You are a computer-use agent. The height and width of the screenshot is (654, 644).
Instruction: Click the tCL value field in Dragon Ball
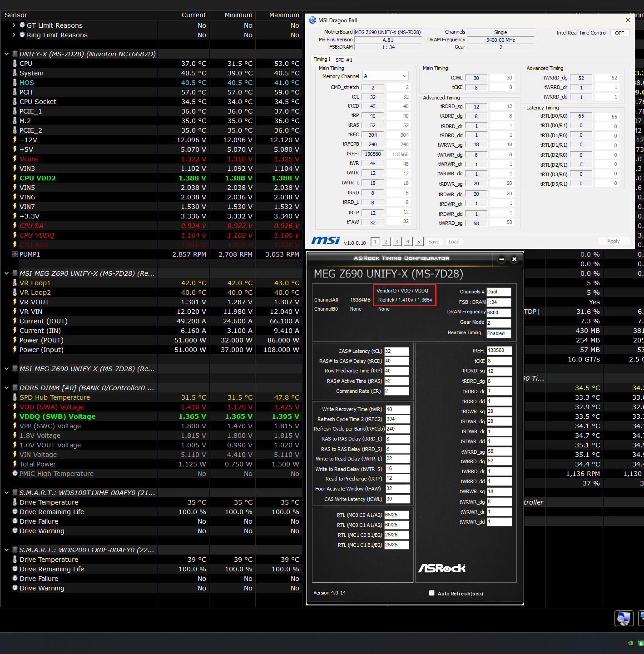tap(372, 97)
